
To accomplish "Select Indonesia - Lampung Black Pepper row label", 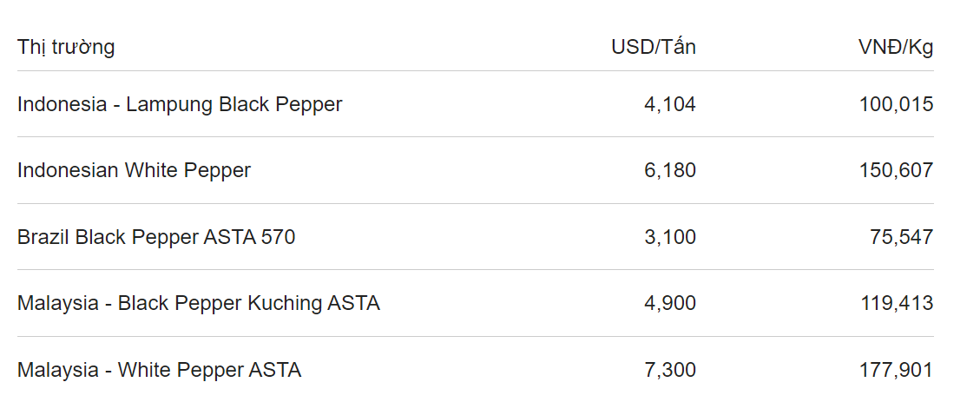I will pyautogui.click(x=180, y=104).
